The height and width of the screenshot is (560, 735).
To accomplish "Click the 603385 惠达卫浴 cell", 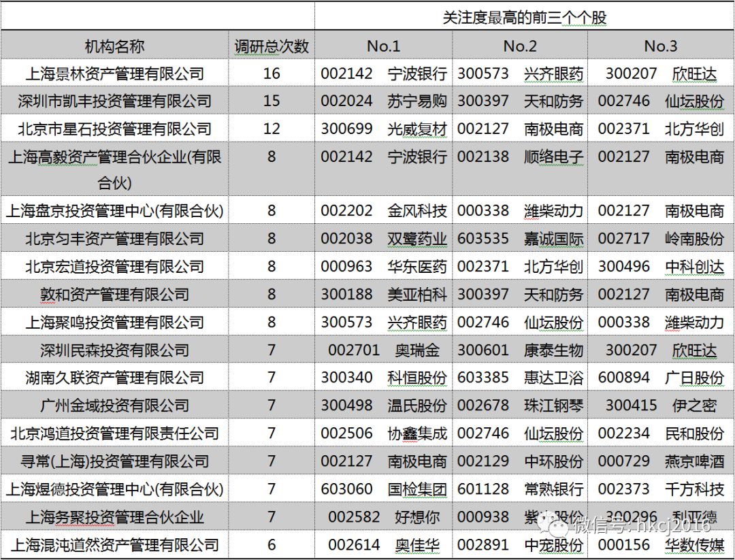I will 520,377.
